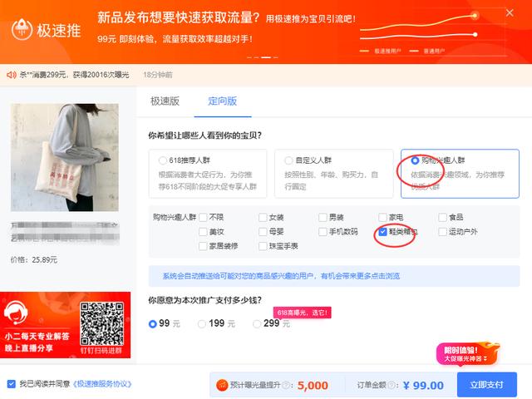This screenshot has height=399, width=532.
Task: Enable the 手机数码 interest checkbox
Action: click(x=323, y=232)
